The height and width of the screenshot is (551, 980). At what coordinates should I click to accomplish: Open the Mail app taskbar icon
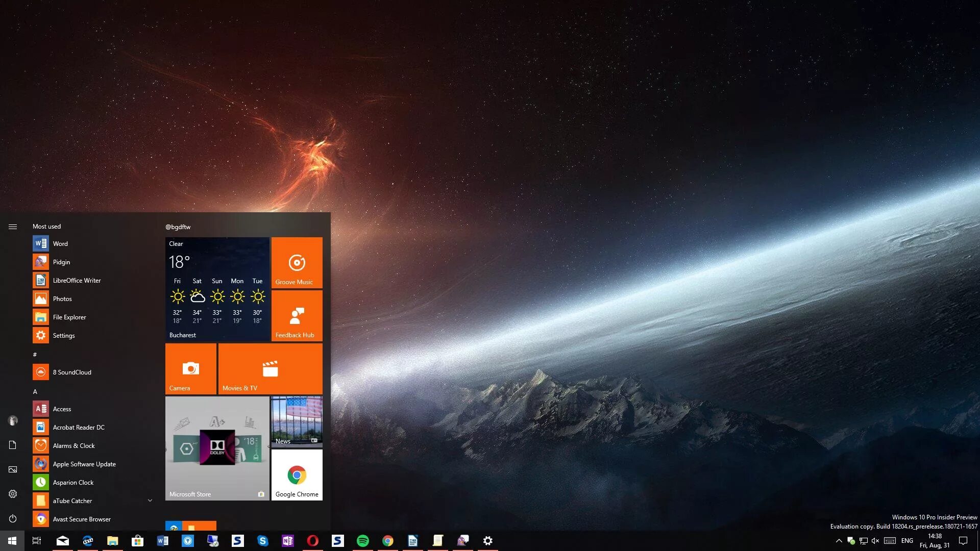pos(63,541)
